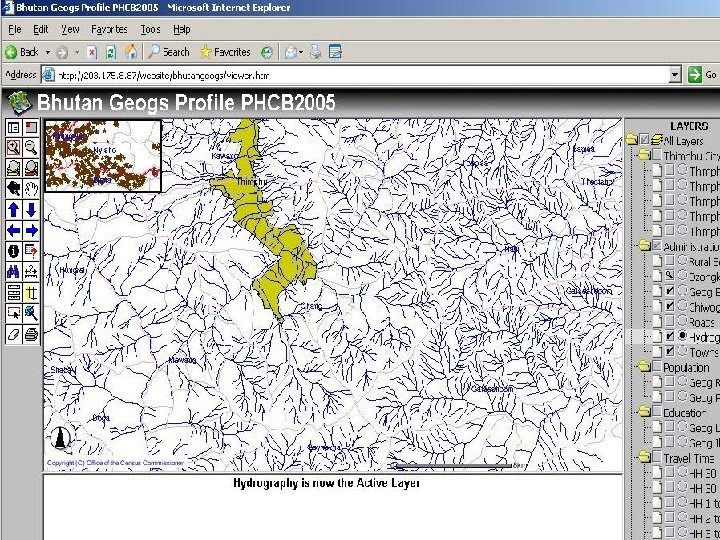Enable the Roads layer checkbox

(670, 321)
